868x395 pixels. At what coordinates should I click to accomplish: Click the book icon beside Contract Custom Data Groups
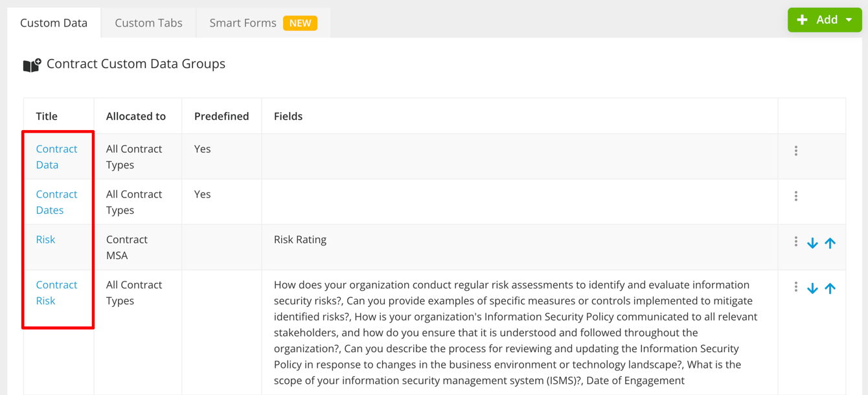(x=32, y=65)
